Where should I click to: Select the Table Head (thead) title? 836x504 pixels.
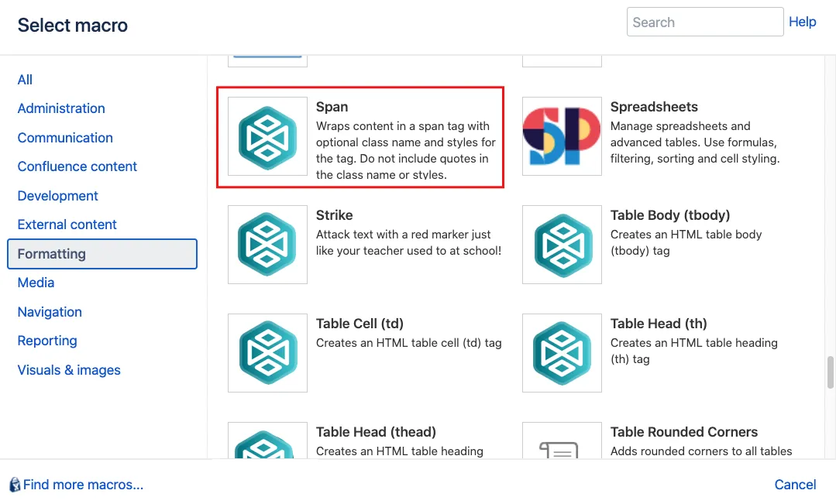coord(376,432)
